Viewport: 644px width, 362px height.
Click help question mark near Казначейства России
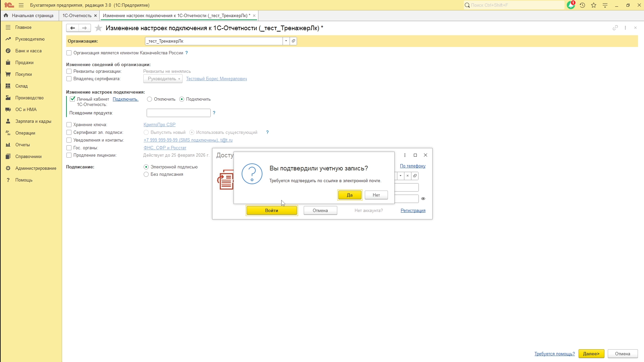pos(187,53)
